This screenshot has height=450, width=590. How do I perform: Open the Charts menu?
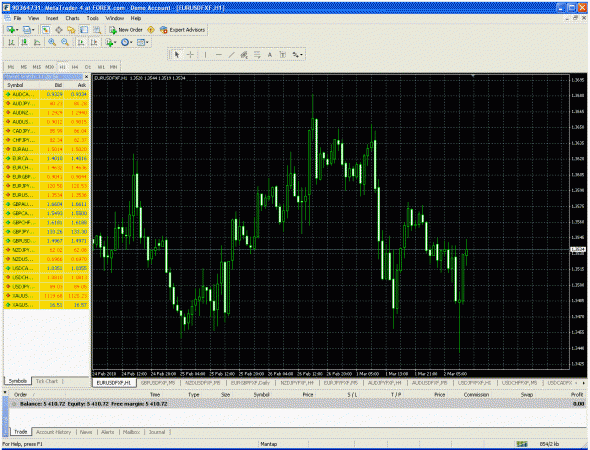(x=72, y=18)
